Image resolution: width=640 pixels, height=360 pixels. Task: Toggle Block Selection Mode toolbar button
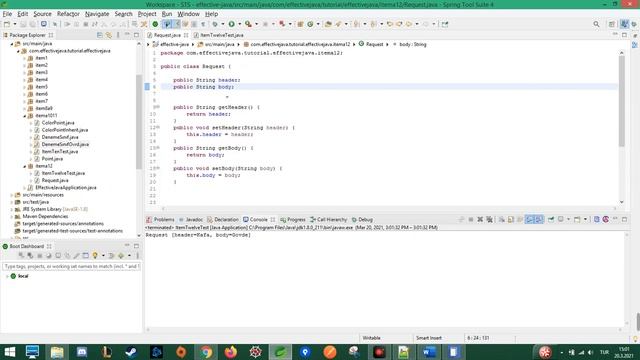(194, 24)
